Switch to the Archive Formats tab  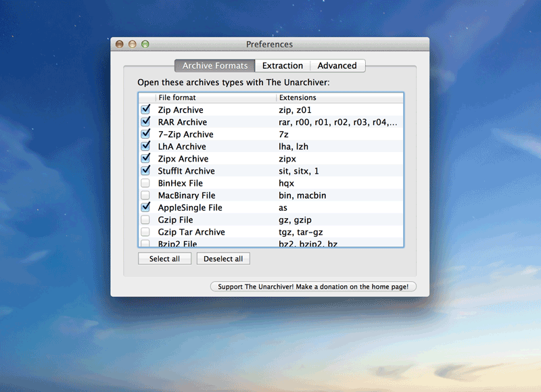[215, 66]
